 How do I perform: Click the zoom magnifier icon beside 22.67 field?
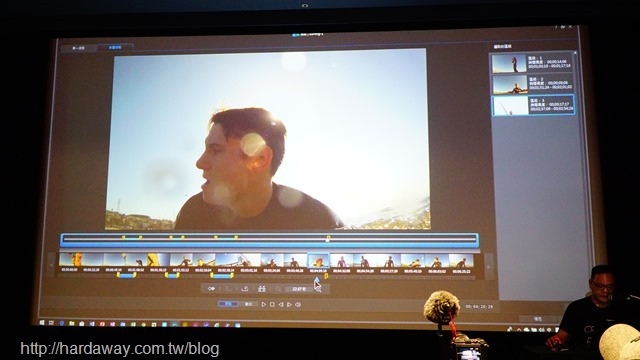pyautogui.click(x=318, y=289)
